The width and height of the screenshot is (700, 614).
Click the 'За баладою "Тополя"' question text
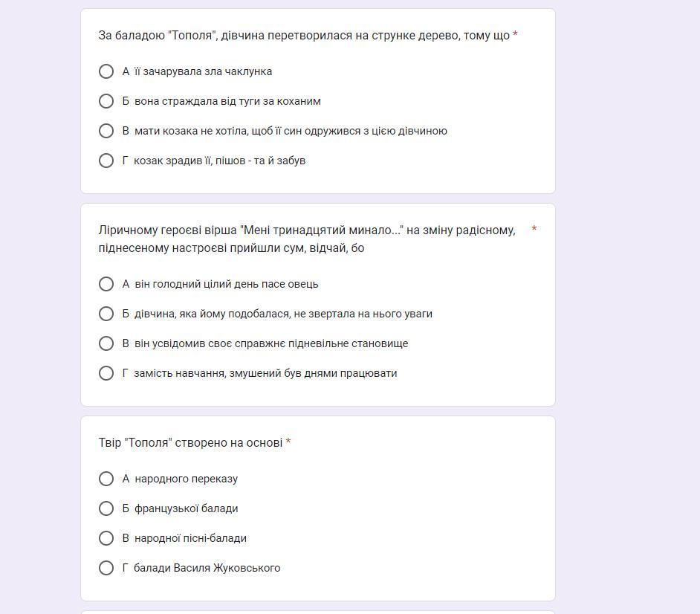(x=304, y=36)
